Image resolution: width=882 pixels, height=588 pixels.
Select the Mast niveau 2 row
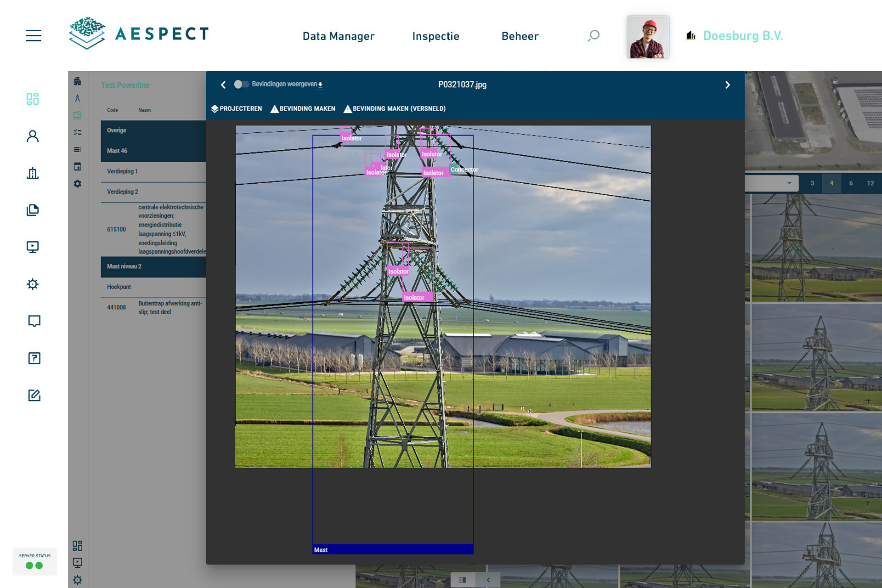153,266
